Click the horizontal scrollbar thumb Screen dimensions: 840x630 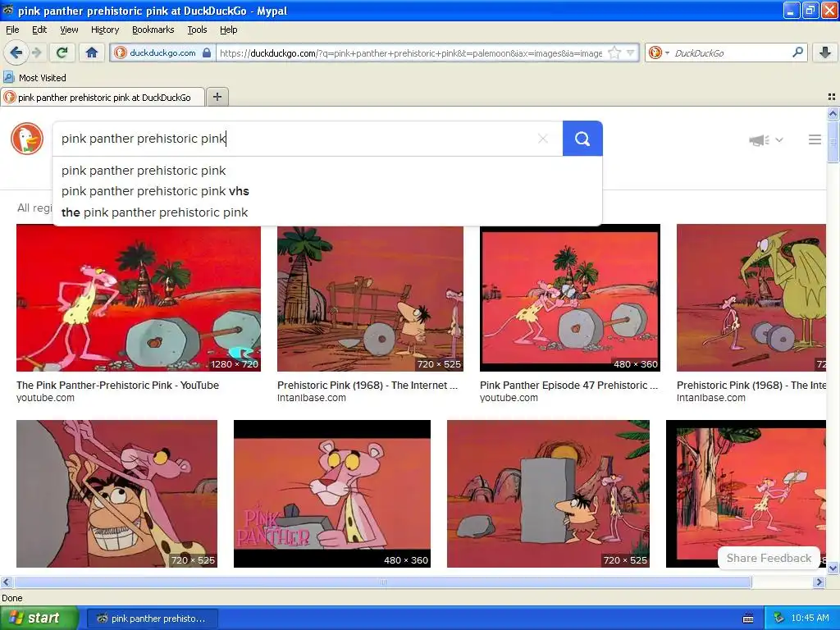[x=383, y=582]
